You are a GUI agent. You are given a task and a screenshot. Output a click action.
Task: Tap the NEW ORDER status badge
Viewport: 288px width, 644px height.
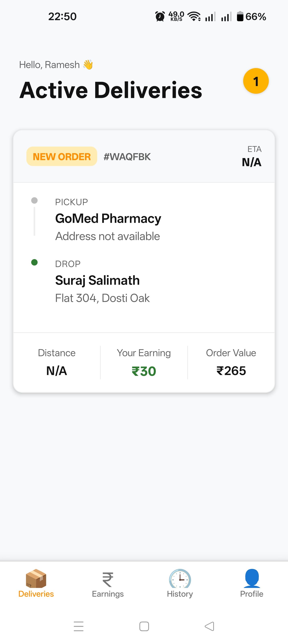[x=62, y=157]
